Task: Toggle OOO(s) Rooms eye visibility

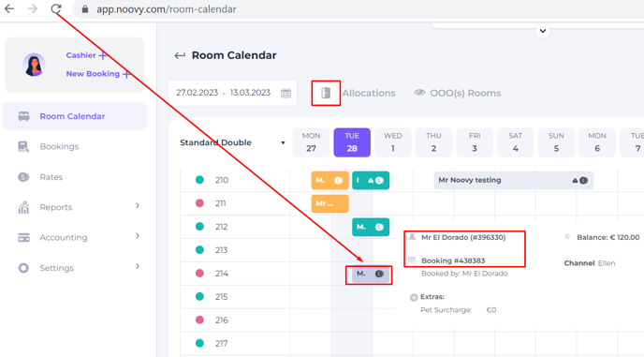Action: click(x=419, y=93)
